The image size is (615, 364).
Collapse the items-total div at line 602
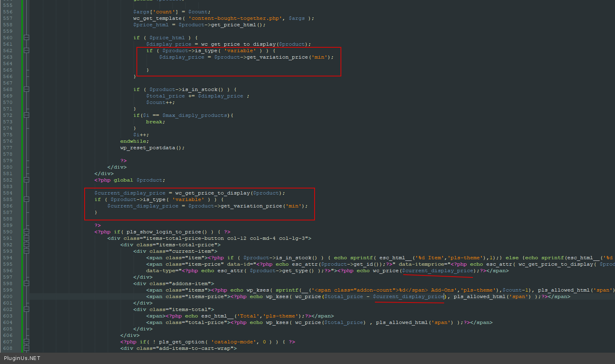26,309
